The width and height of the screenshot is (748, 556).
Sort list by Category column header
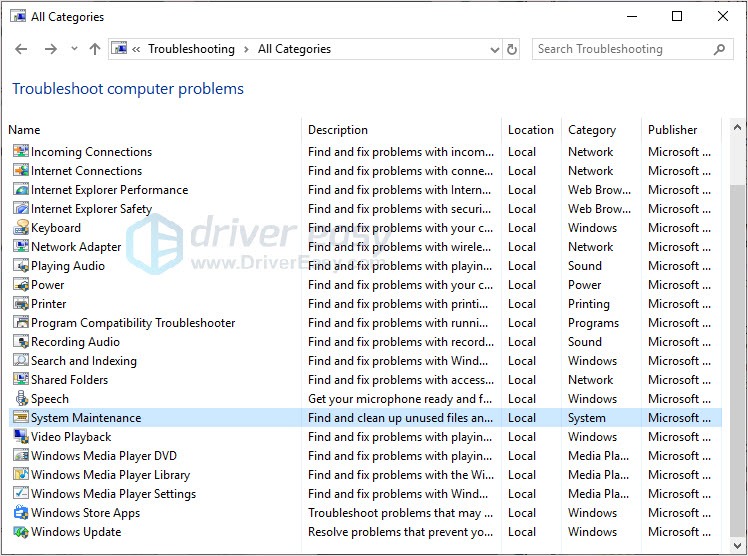592,130
